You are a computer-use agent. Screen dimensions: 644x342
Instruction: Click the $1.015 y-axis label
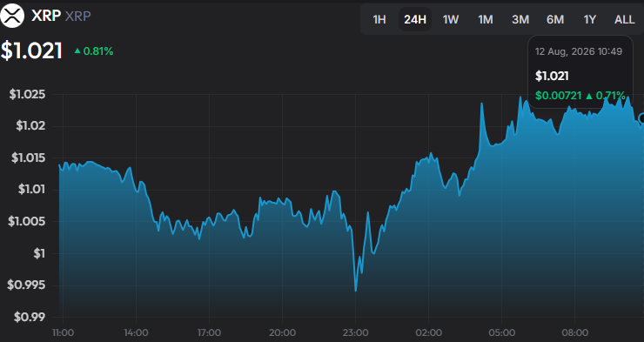pyautogui.click(x=29, y=158)
